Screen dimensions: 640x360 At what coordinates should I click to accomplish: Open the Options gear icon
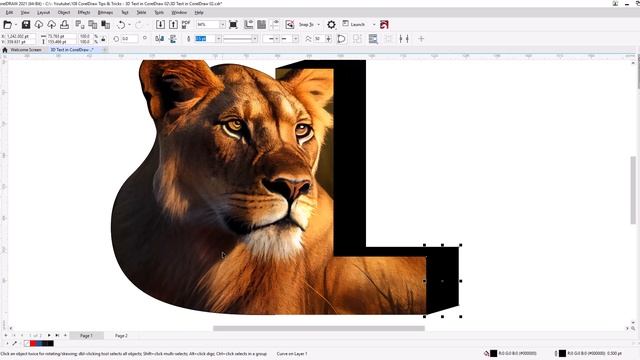[x=331, y=25]
